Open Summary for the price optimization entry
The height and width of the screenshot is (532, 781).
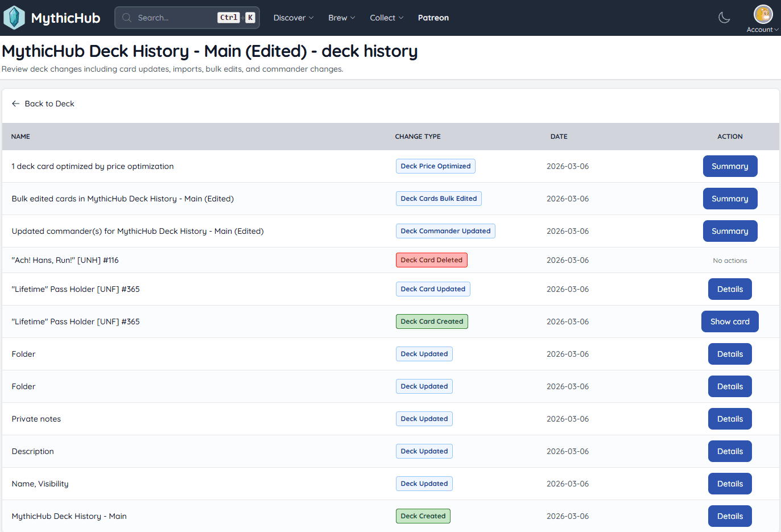click(x=730, y=166)
